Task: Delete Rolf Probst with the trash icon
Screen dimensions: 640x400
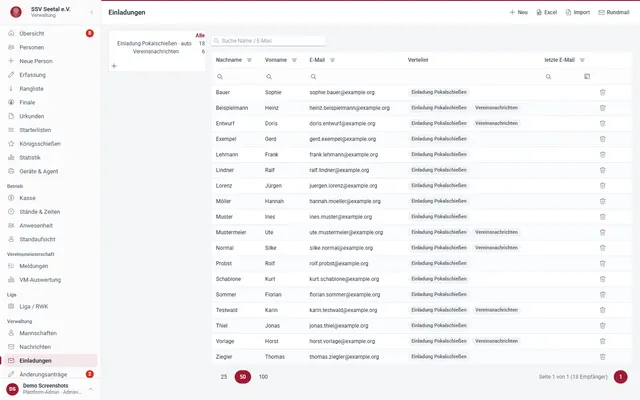Action: pos(602,263)
